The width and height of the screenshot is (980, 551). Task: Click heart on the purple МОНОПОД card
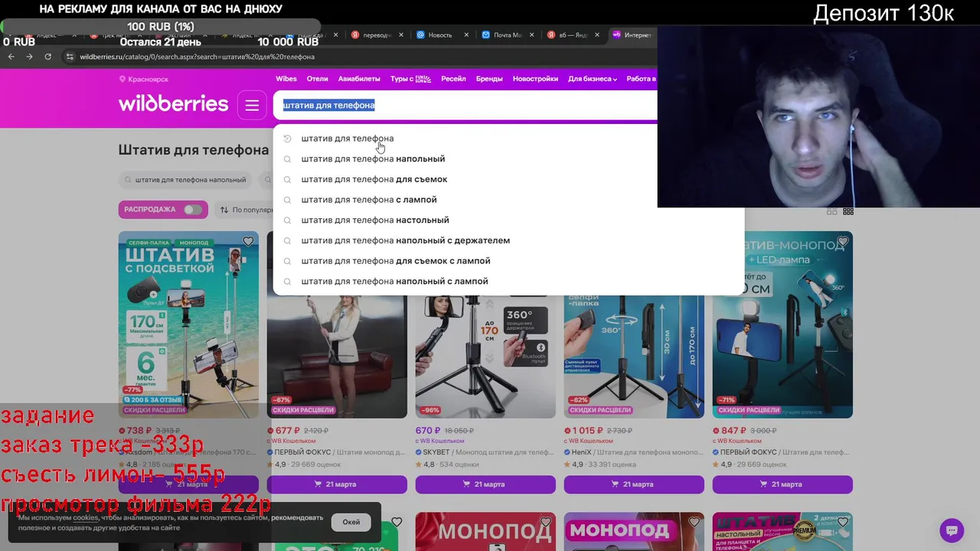[x=694, y=523]
